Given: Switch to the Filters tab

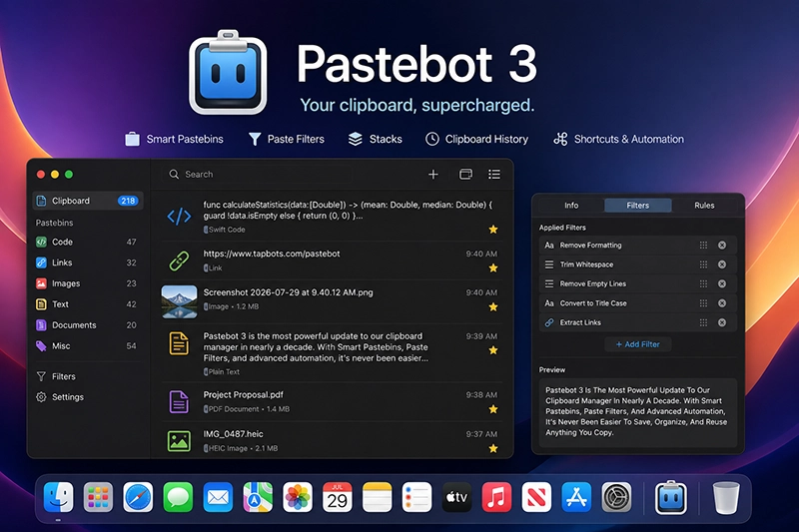Looking at the screenshot, I should tap(638, 206).
